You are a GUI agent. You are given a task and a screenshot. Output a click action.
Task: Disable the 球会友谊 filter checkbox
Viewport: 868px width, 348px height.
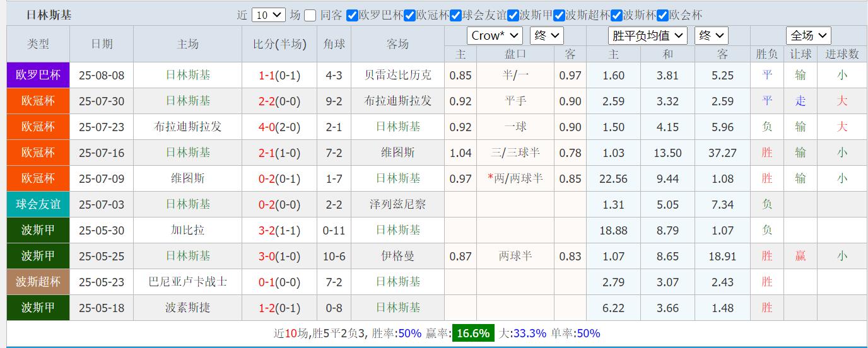pyautogui.click(x=456, y=15)
